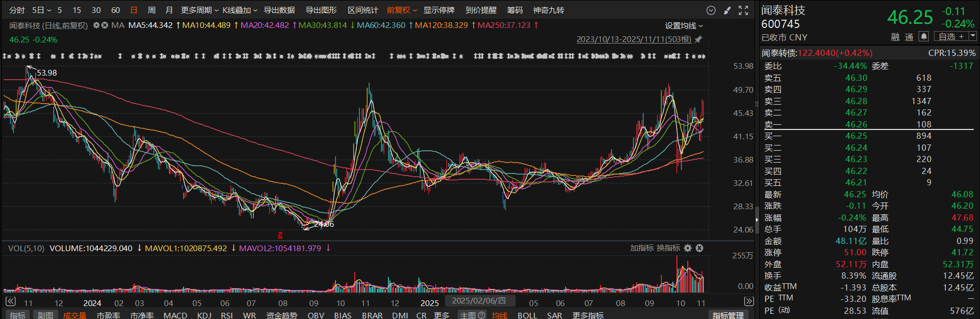980x319 pixels.
Task: Click the brush drawing tool icon
Action: (x=727, y=10)
